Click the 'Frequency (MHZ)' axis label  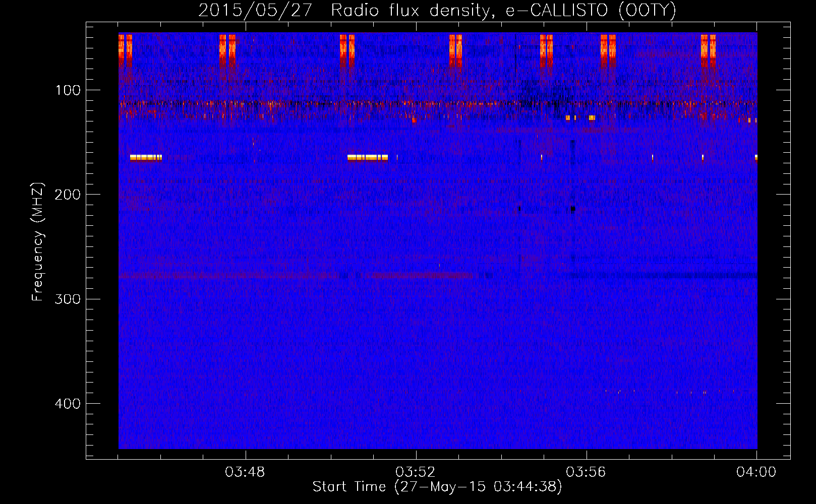click(38, 242)
